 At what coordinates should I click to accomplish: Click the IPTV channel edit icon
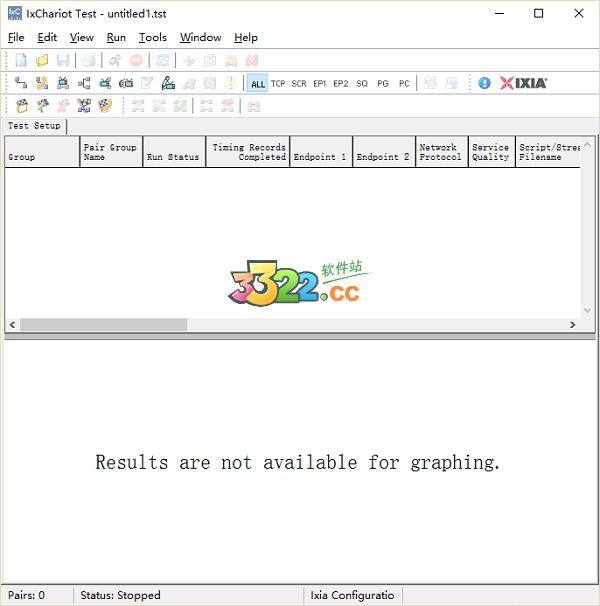pos(168,83)
